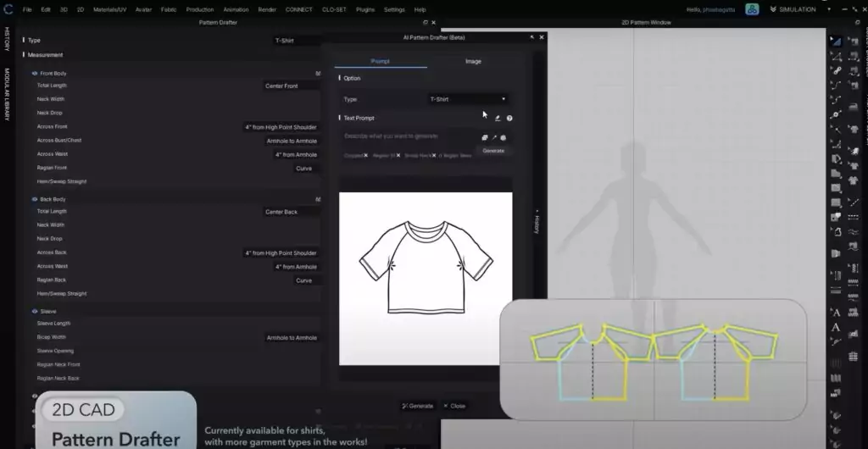868x449 pixels.
Task: Open the CLO-SET menu
Action: (335, 10)
